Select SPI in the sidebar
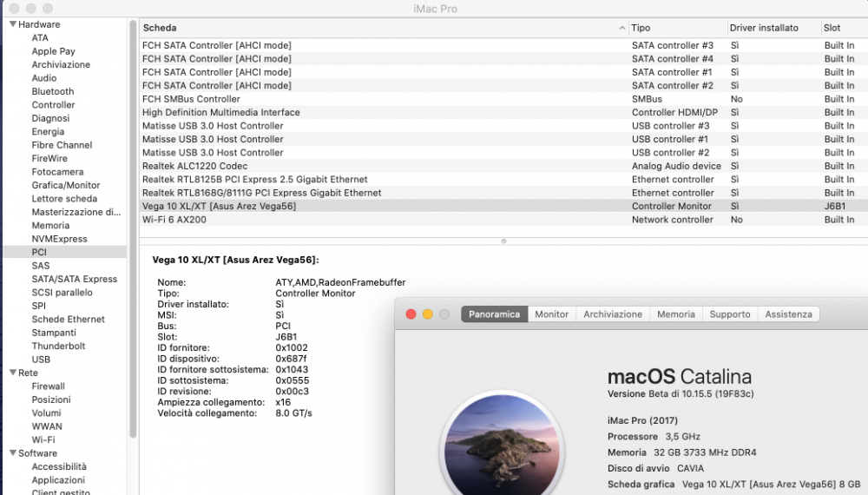 tap(39, 306)
